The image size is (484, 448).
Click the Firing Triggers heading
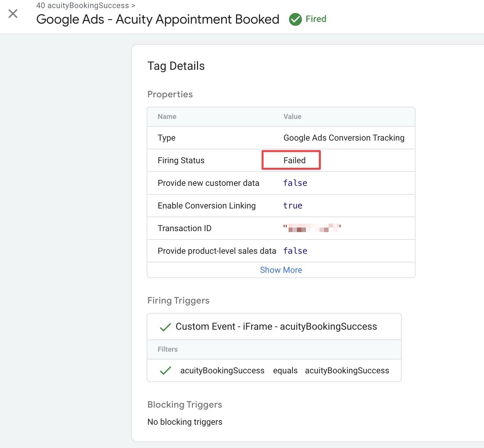pyautogui.click(x=178, y=301)
